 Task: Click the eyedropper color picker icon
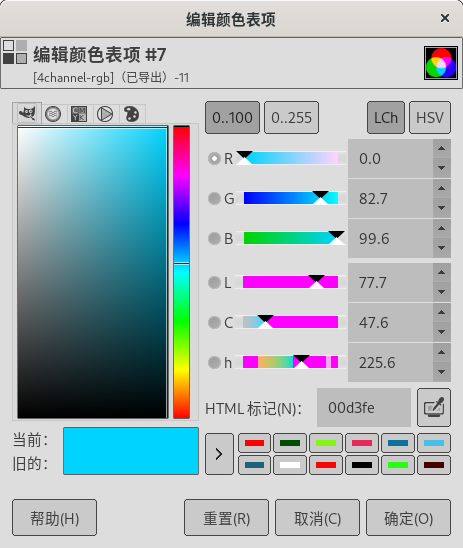point(434,407)
